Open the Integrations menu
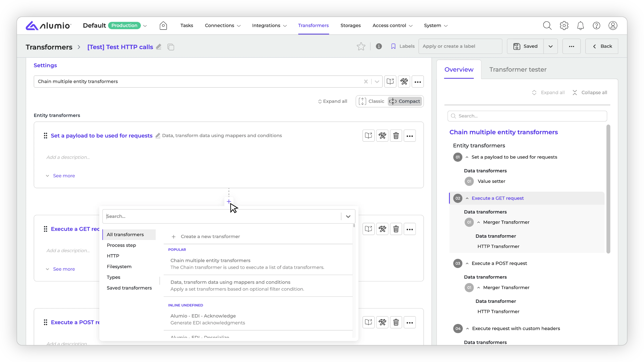The width and height of the screenshot is (644, 362). (x=269, y=25)
